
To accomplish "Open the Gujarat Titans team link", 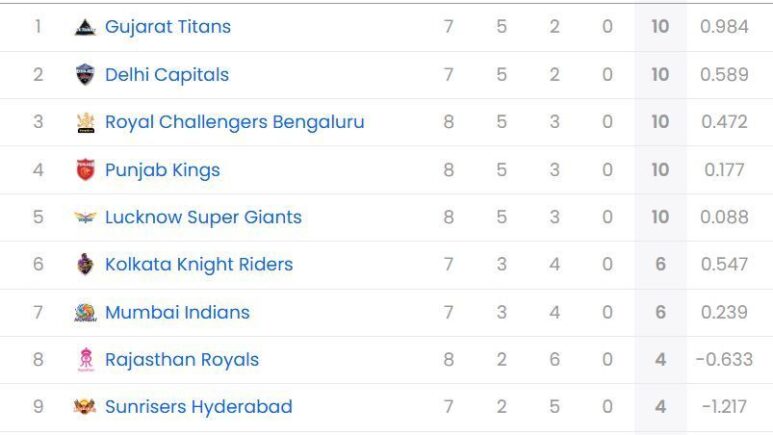I will tap(168, 27).
